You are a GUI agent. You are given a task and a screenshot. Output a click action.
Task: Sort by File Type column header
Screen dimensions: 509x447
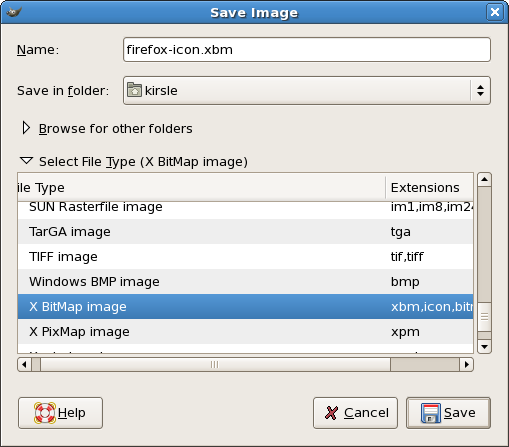tap(202, 188)
